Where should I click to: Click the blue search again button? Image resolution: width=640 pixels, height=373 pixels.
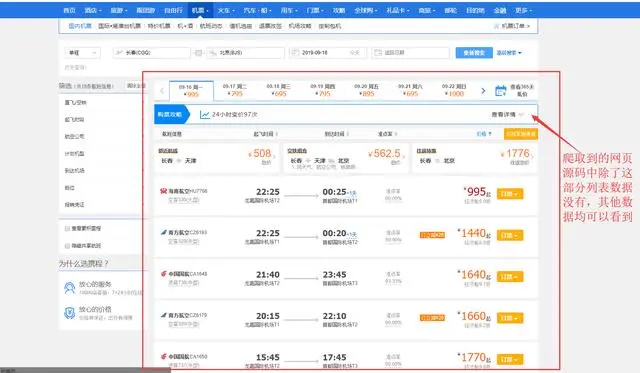click(474, 53)
